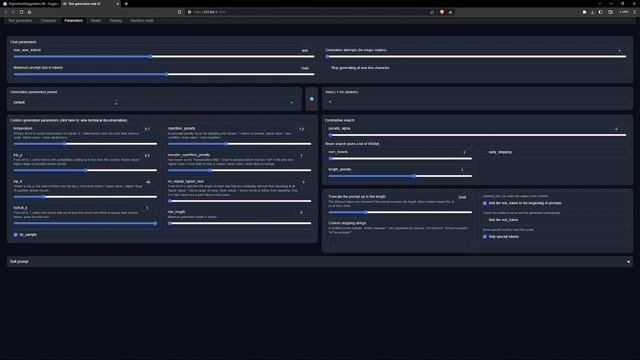Close the Text generation web UI browser tab
Viewport: 640px width, 360px height.
(x=118, y=4)
